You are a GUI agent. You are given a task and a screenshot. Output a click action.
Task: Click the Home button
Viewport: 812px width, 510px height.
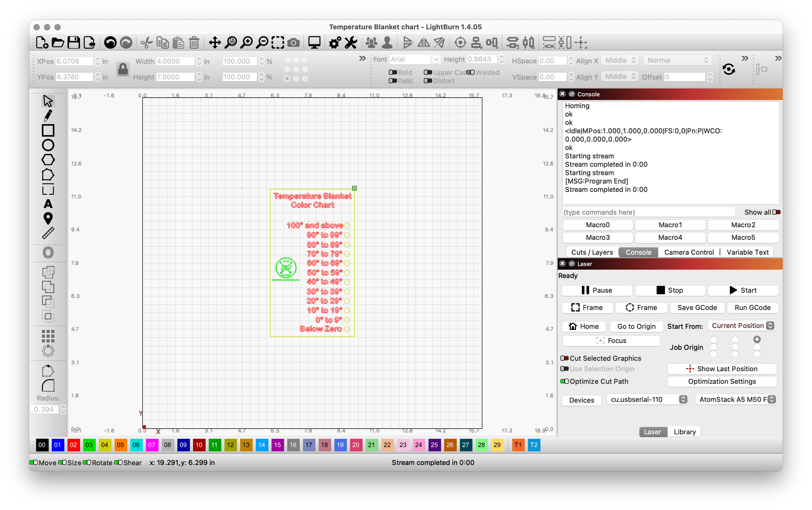tap(584, 326)
